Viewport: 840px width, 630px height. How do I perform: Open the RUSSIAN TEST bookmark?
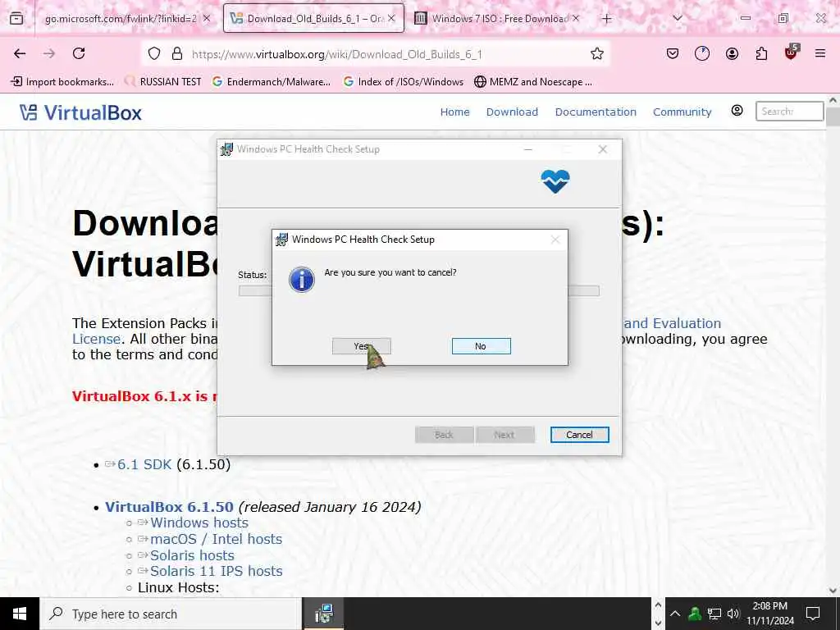(x=163, y=82)
